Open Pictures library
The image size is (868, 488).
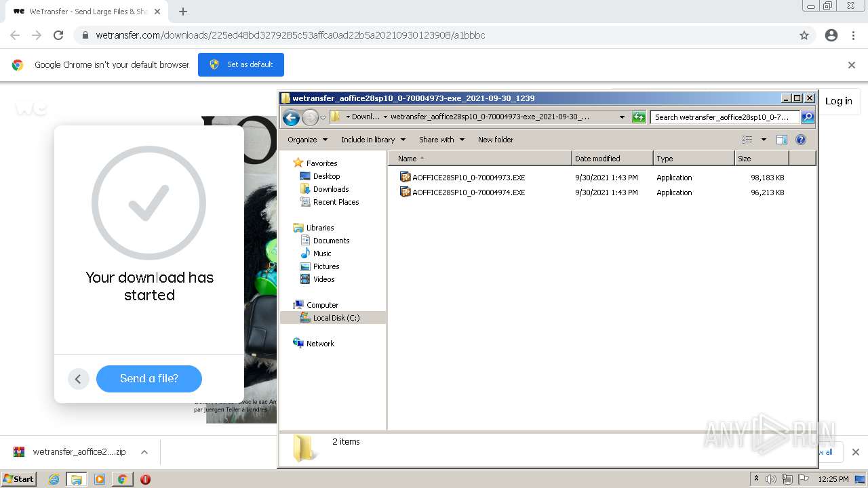click(x=326, y=266)
